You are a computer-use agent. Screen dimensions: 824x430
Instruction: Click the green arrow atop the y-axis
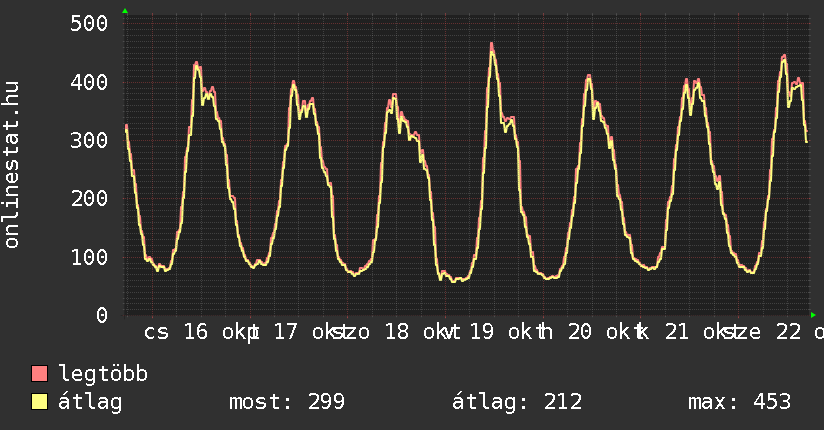125,11
